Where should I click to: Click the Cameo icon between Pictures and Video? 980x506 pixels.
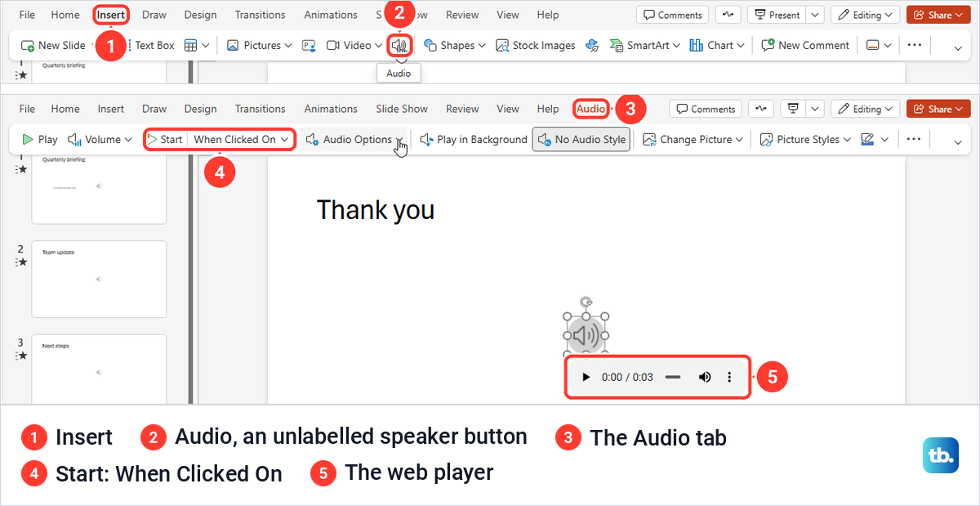309,45
